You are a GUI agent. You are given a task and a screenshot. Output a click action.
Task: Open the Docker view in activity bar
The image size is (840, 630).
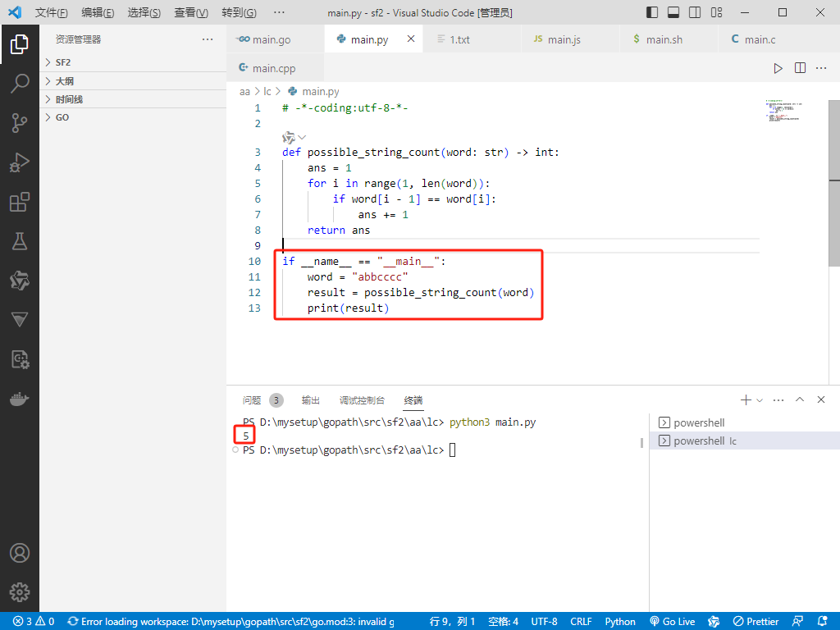point(20,399)
